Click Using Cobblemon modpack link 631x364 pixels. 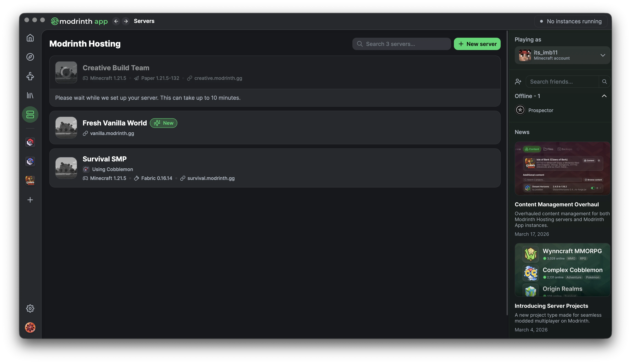112,169
